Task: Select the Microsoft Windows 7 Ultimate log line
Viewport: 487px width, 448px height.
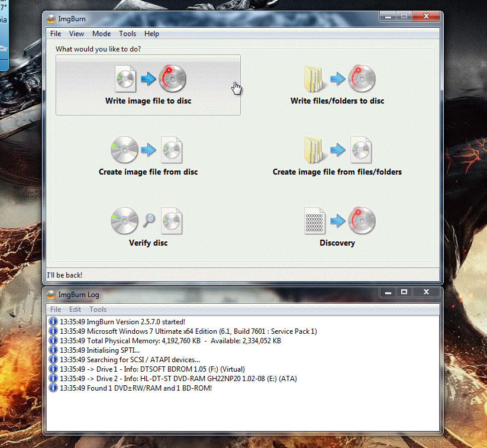Action: pos(188,331)
